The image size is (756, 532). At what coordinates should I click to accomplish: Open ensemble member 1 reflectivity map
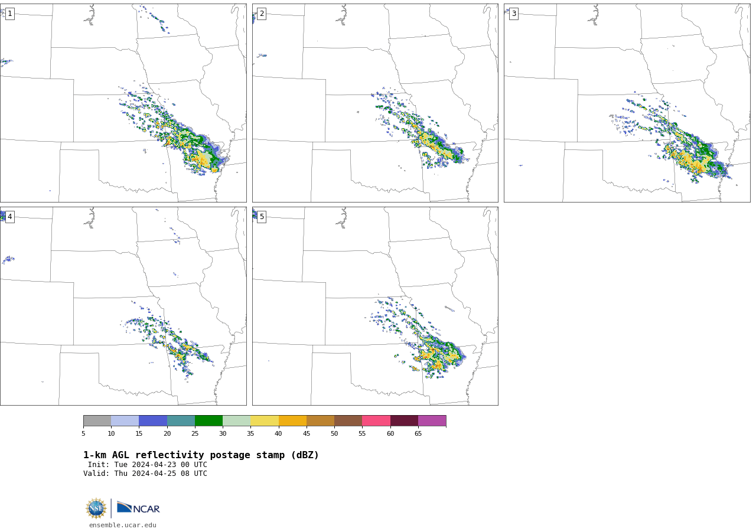tap(123, 103)
